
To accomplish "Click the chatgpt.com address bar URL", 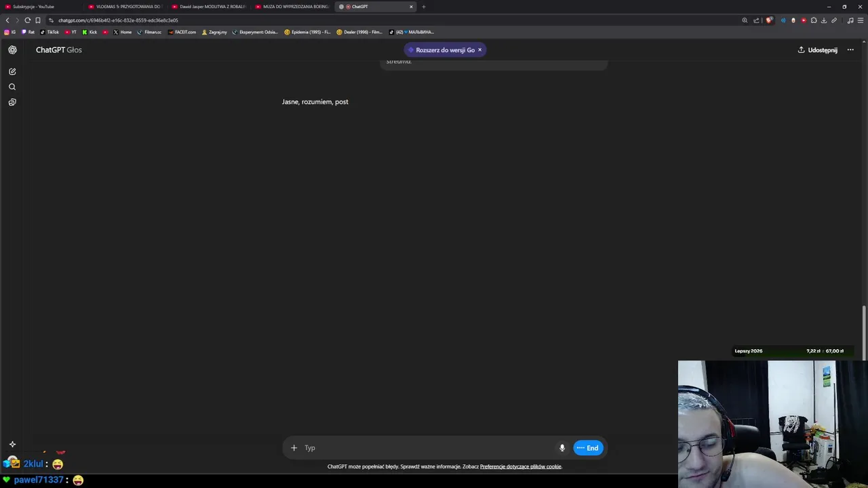I will pos(118,20).
